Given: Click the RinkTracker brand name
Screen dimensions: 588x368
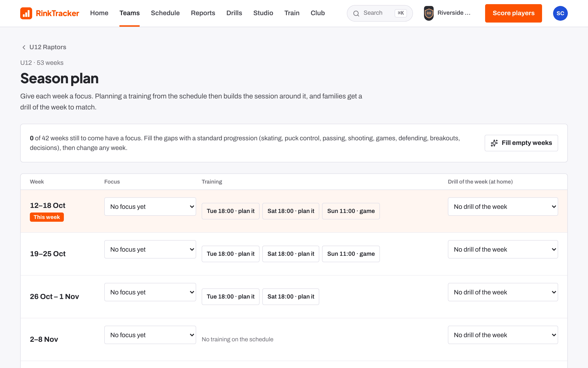Looking at the screenshot, I should (57, 13).
